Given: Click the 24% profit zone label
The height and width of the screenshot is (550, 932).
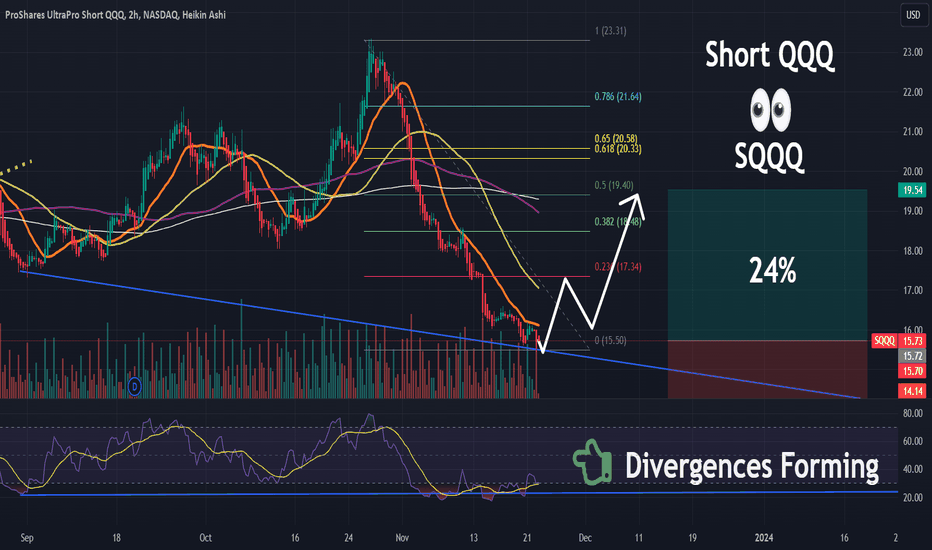Looking at the screenshot, I should pyautogui.click(x=772, y=271).
